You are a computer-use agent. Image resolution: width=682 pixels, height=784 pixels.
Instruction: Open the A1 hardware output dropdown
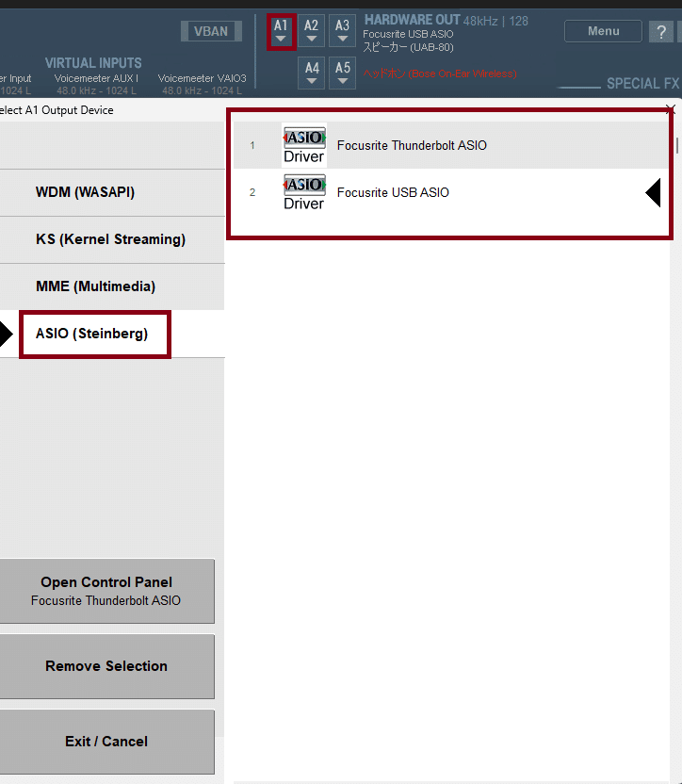pyautogui.click(x=281, y=31)
